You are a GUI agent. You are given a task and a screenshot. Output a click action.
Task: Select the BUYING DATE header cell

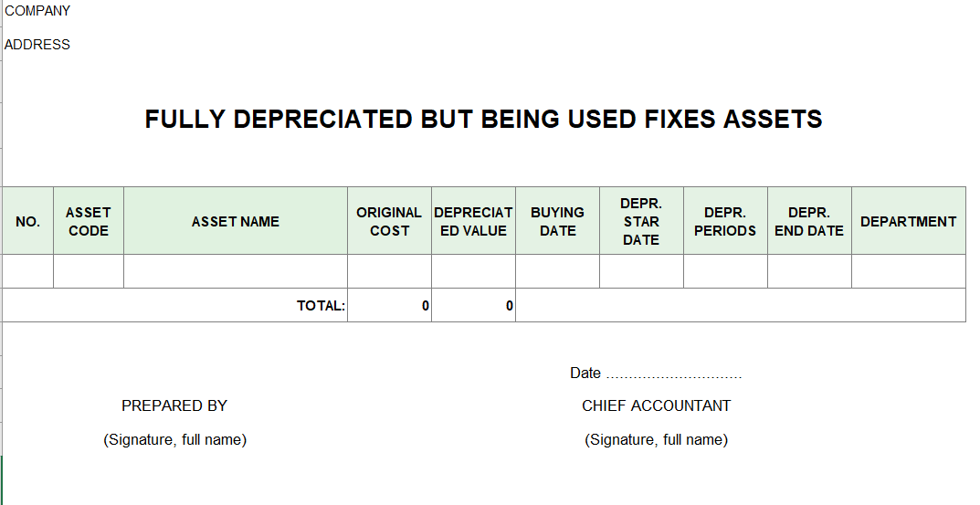pos(557,221)
